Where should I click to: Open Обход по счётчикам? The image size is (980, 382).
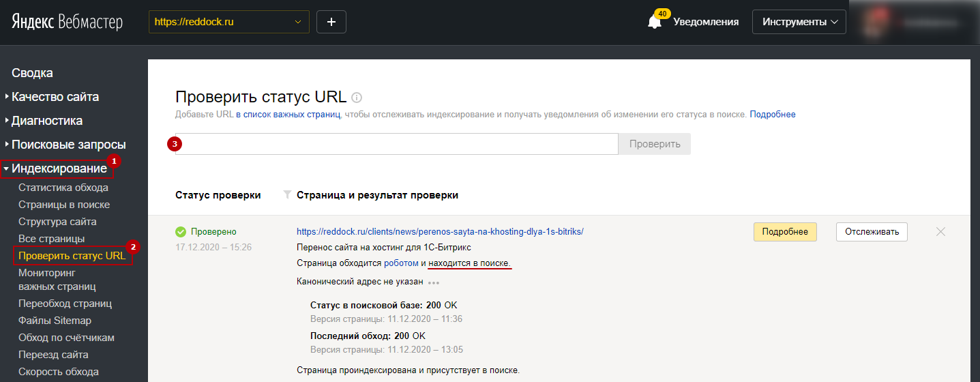66,338
